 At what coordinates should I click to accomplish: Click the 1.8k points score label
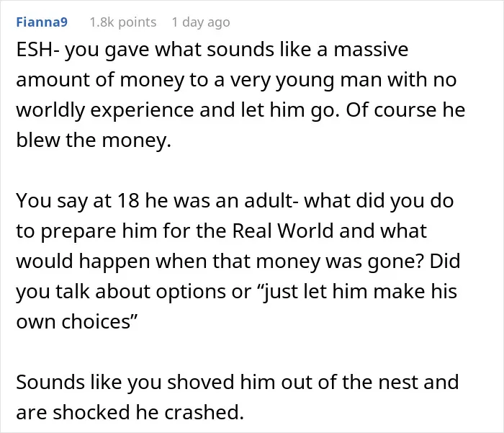123,22
